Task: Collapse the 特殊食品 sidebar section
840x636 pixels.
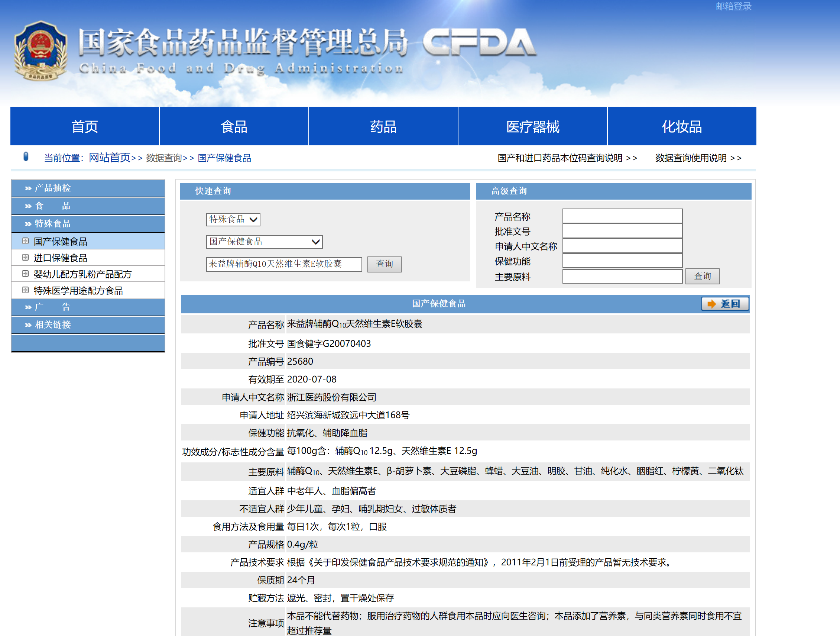Action: tap(88, 224)
